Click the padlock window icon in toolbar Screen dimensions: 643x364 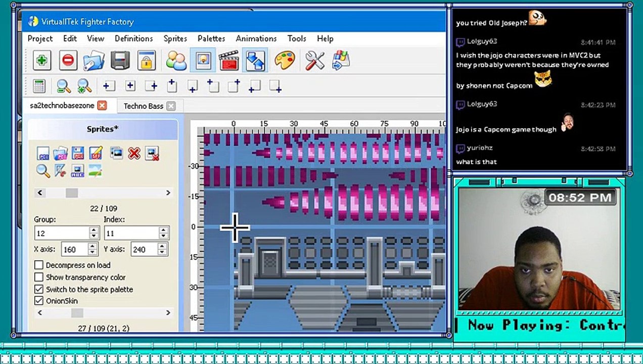pyautogui.click(x=147, y=61)
